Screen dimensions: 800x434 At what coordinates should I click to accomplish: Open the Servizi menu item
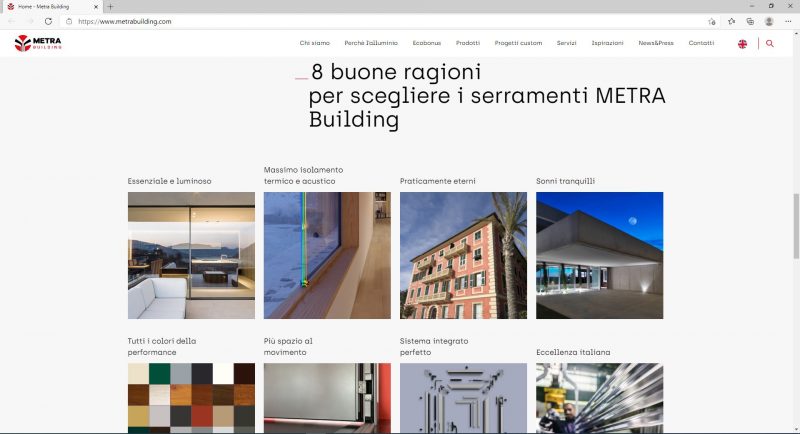(566, 43)
